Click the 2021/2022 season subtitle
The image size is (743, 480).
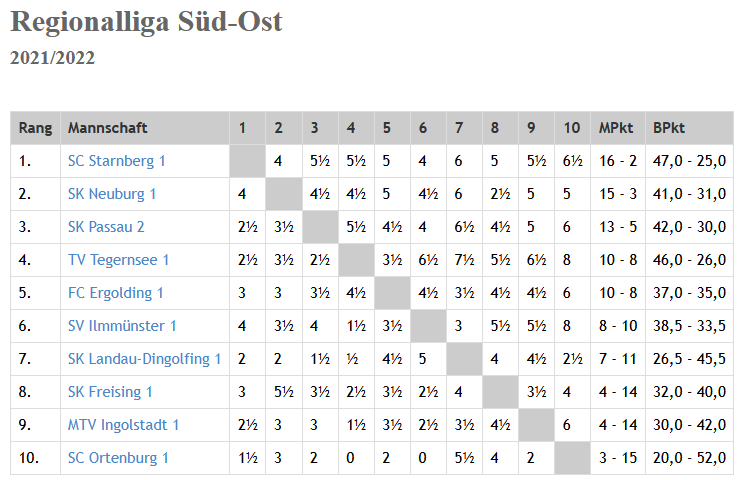[53, 58]
